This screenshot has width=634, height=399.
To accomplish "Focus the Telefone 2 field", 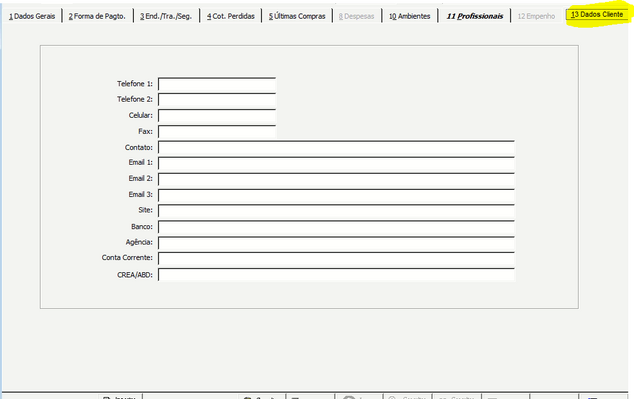I will click(x=217, y=100).
